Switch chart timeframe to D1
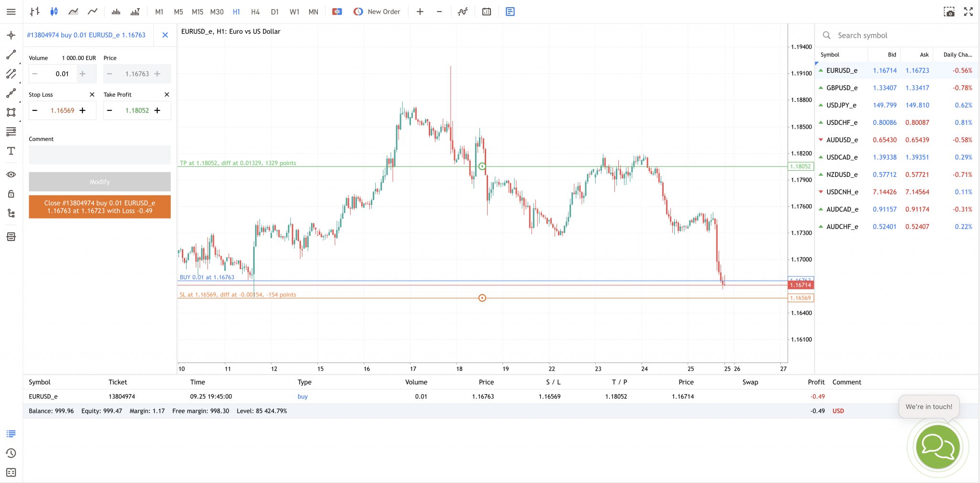Viewport: 980px width, 483px height. 275,11
